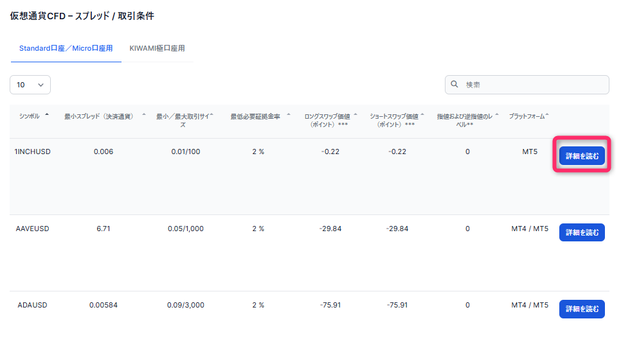Click the 0.09/3,000 trade size cell
Viewport: 621px width, 364px height.
(x=186, y=305)
